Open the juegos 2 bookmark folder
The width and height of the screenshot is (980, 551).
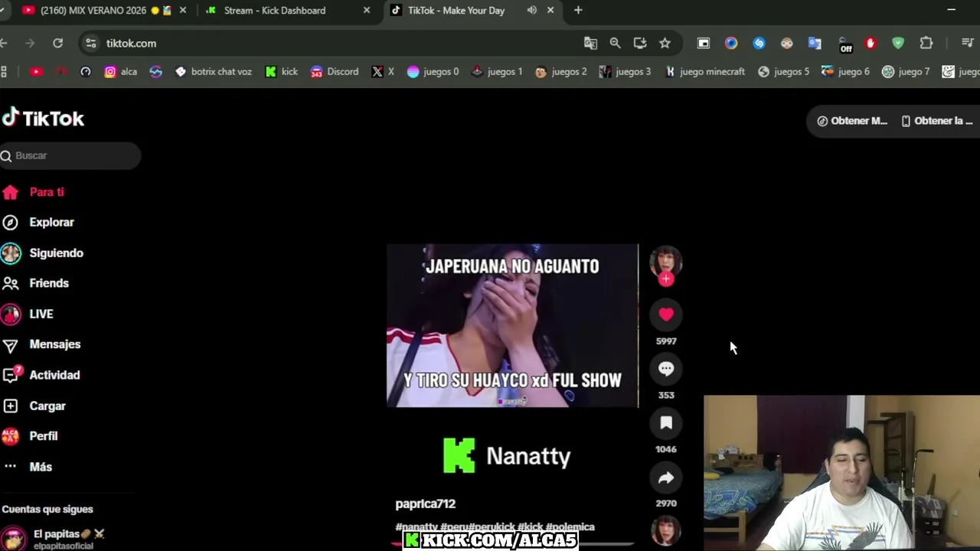(x=560, y=71)
